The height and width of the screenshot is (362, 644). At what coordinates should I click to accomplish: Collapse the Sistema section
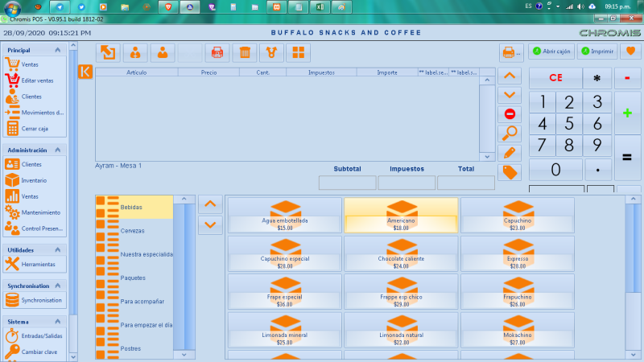[x=57, y=322]
